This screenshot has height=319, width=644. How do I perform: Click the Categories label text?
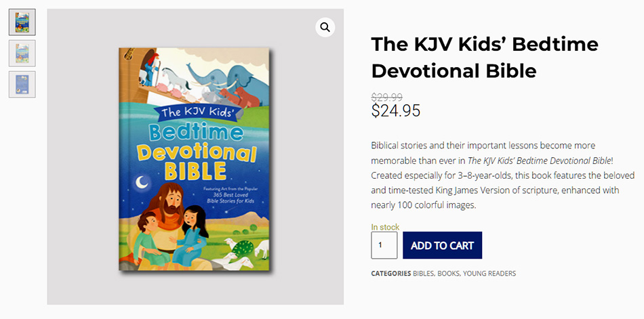390,274
